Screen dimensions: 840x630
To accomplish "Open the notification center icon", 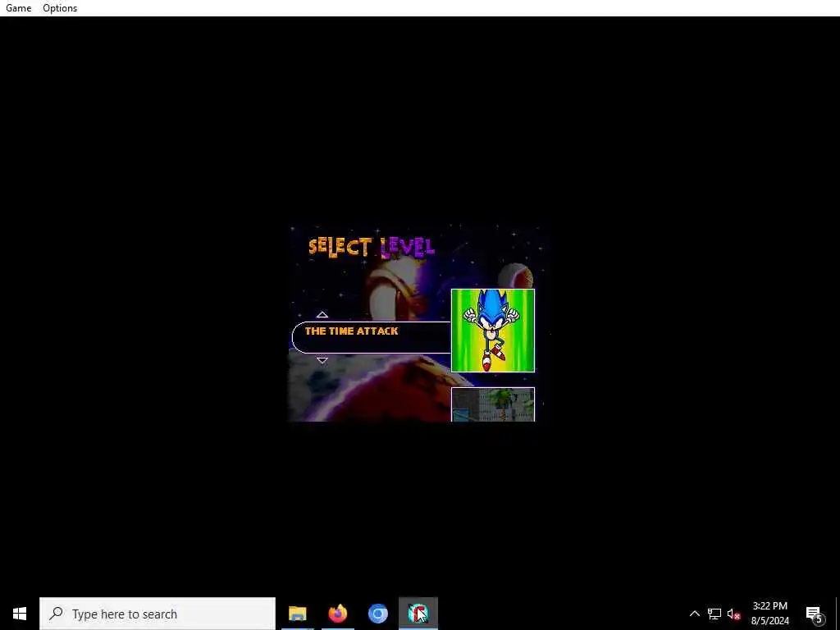I will click(x=814, y=614).
